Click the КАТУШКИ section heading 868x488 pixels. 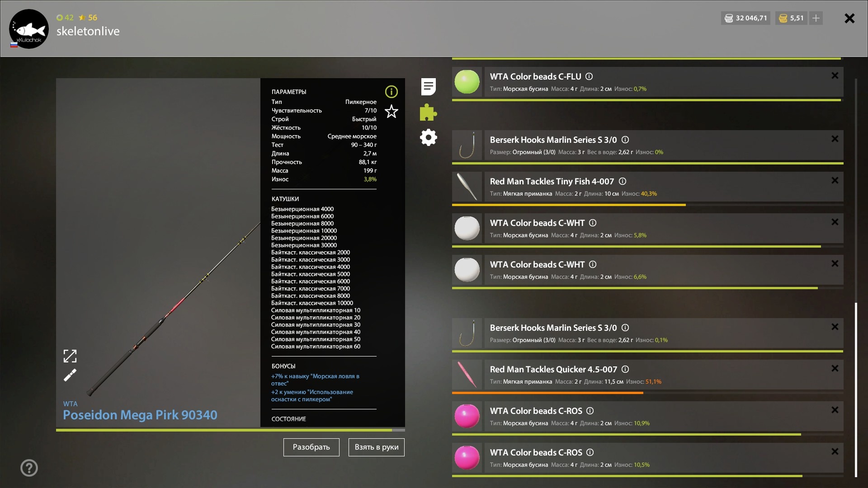[285, 199]
